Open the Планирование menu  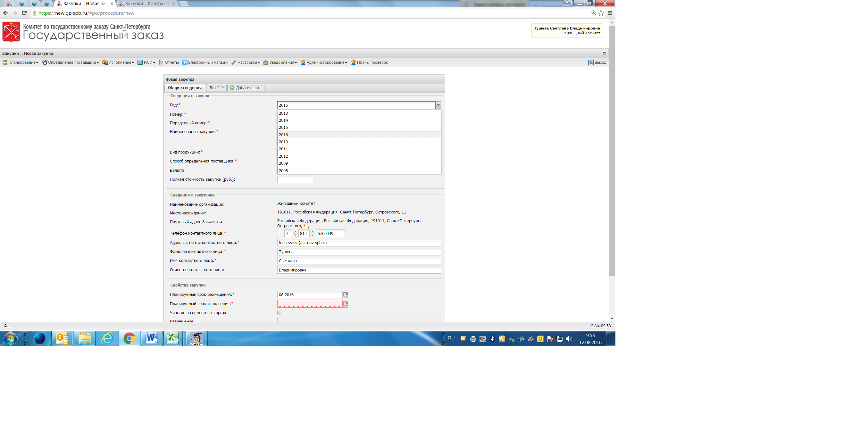20,62
